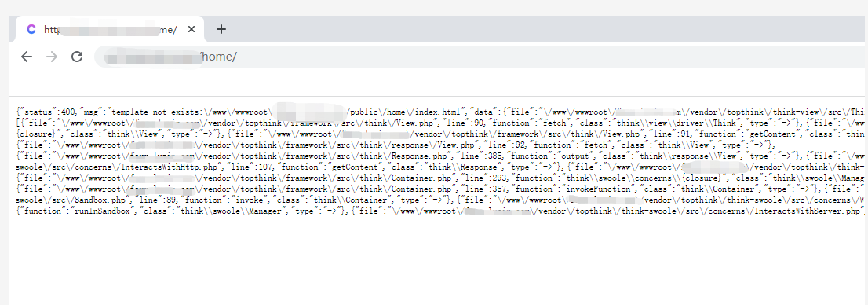Click the forward navigation arrow

tap(52, 57)
